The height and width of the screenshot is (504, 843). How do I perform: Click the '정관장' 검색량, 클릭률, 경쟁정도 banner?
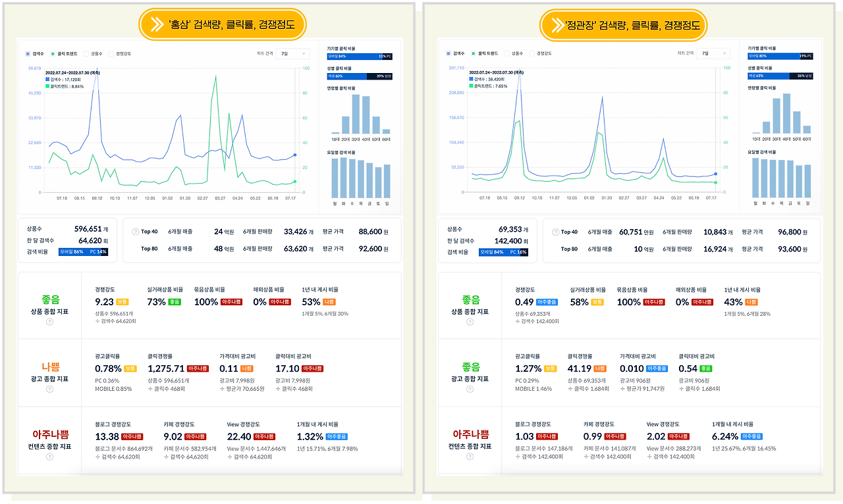click(x=623, y=25)
